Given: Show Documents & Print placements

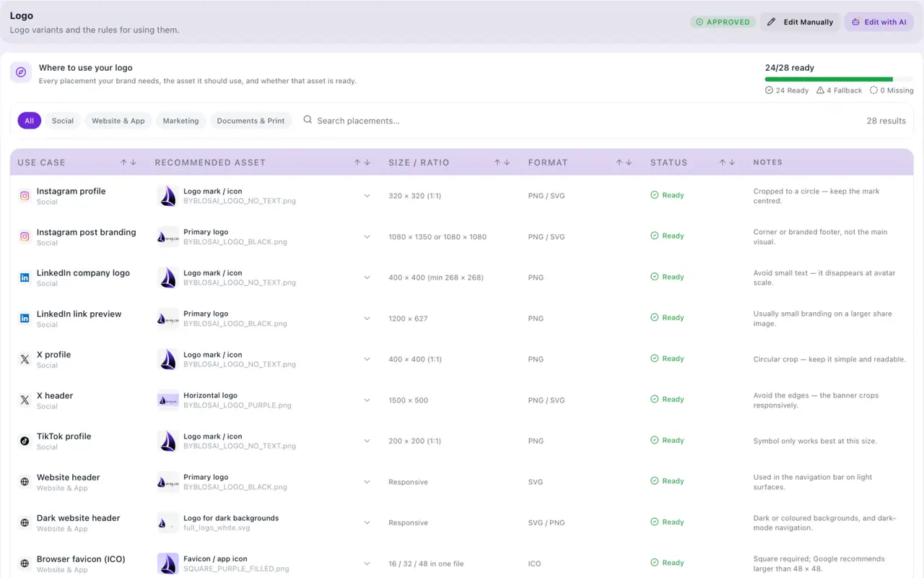Looking at the screenshot, I should tap(250, 121).
